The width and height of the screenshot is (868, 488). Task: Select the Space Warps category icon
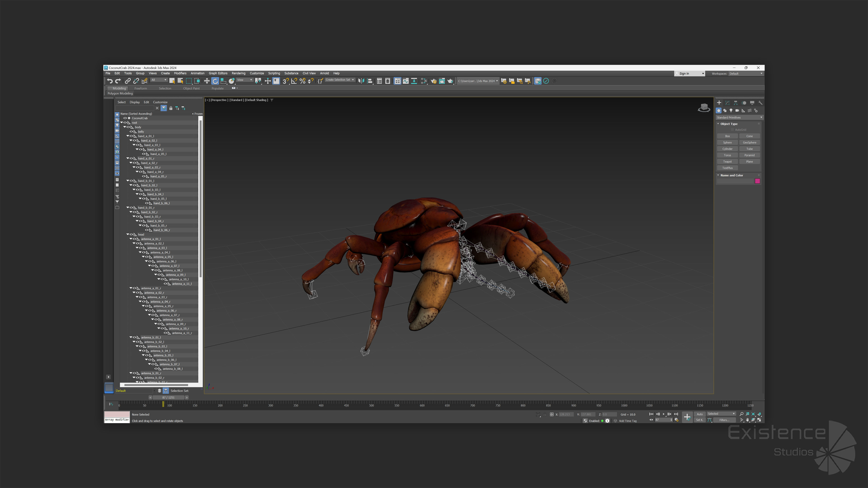coord(750,110)
